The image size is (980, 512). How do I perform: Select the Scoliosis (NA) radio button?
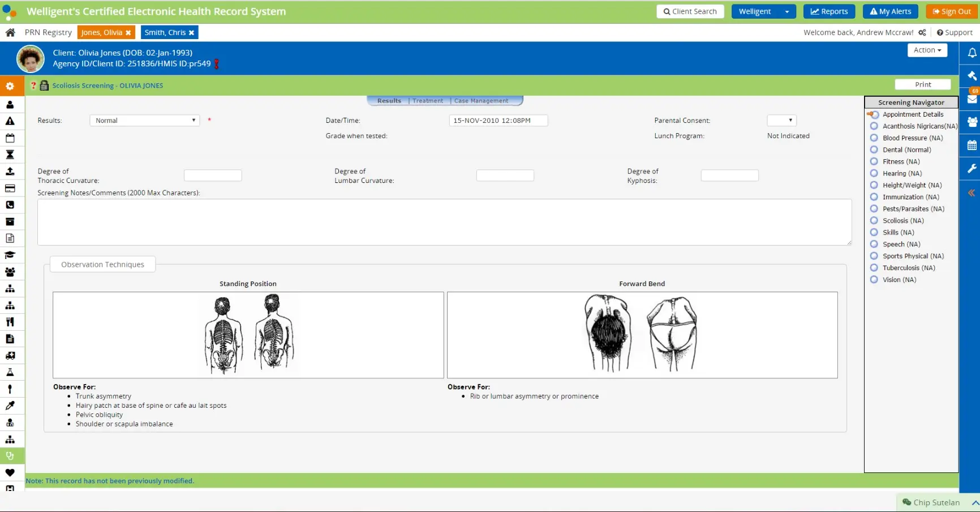874,220
